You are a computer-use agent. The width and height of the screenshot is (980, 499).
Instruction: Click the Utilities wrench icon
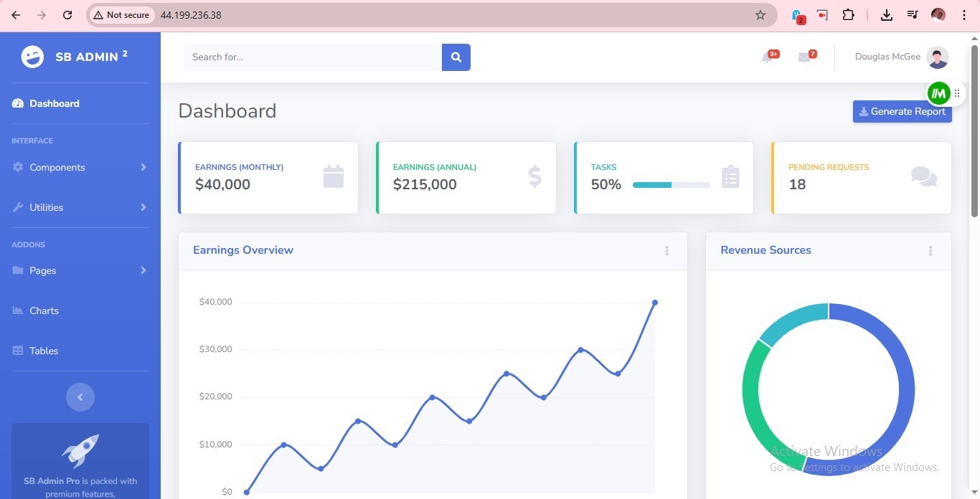(x=18, y=207)
